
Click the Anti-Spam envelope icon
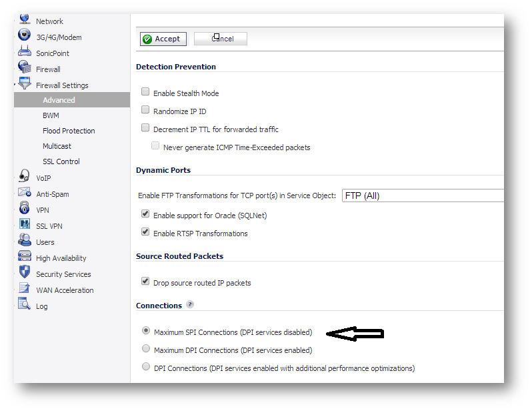(25, 192)
